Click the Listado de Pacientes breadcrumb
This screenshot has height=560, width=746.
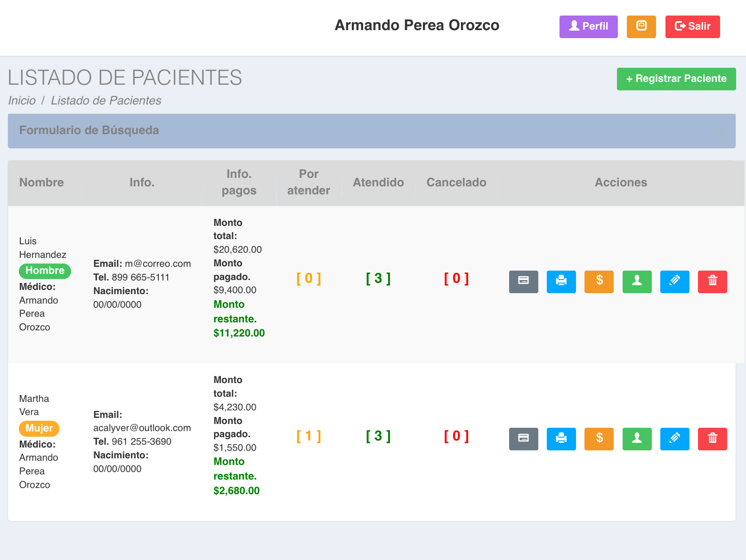106,101
